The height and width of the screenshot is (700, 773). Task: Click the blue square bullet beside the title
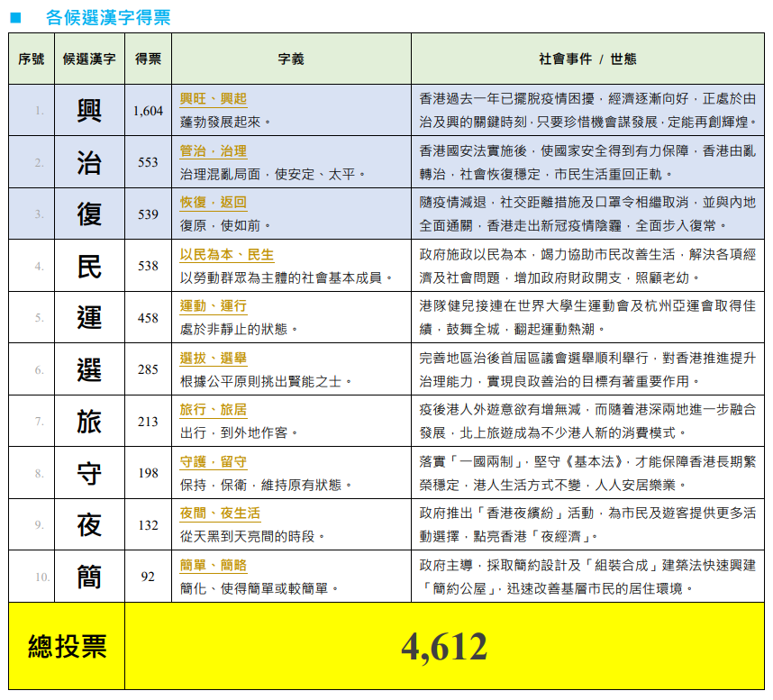click(x=14, y=18)
